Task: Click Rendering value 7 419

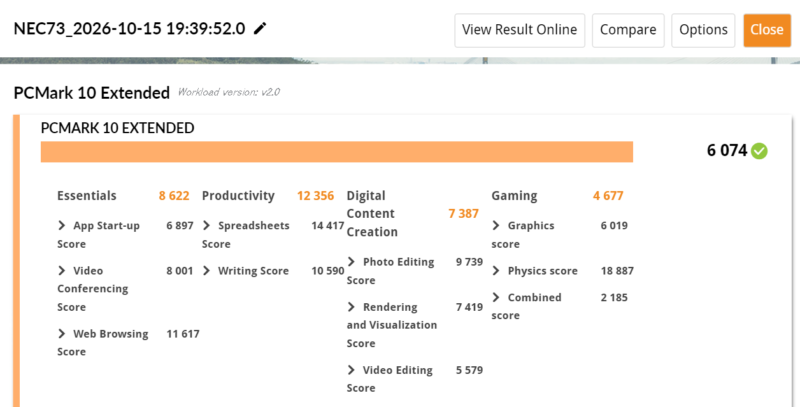Action: [469, 307]
